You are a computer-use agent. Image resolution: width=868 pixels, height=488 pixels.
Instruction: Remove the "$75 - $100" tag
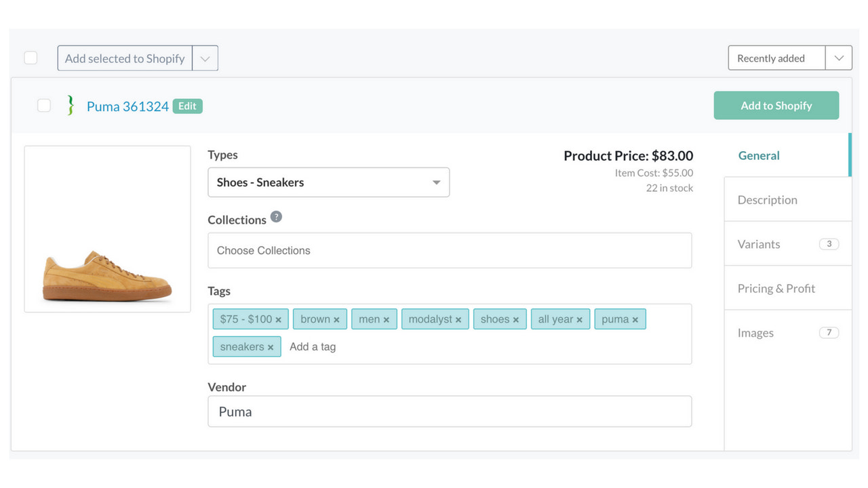pos(279,319)
